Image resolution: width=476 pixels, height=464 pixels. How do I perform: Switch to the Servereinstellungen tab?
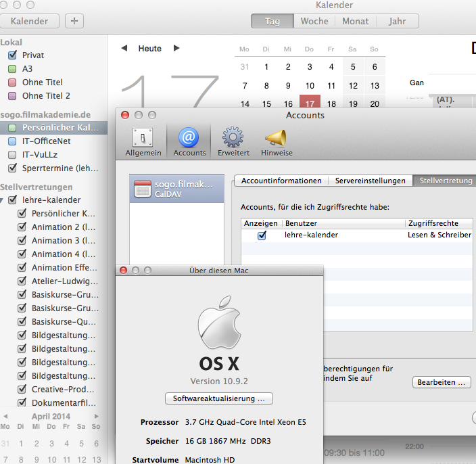[x=371, y=181]
